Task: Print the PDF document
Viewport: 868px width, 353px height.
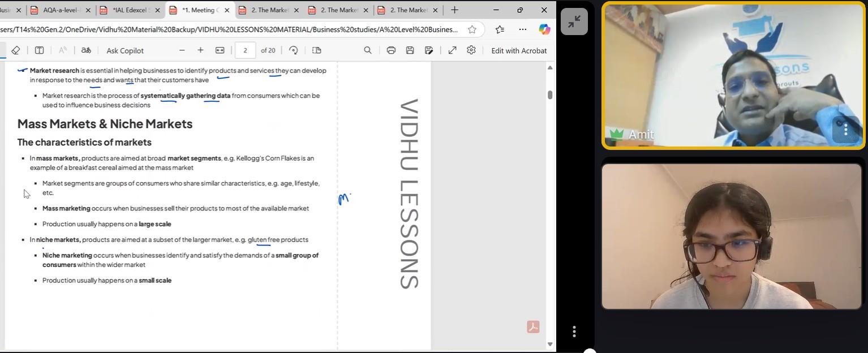Action: (391, 50)
